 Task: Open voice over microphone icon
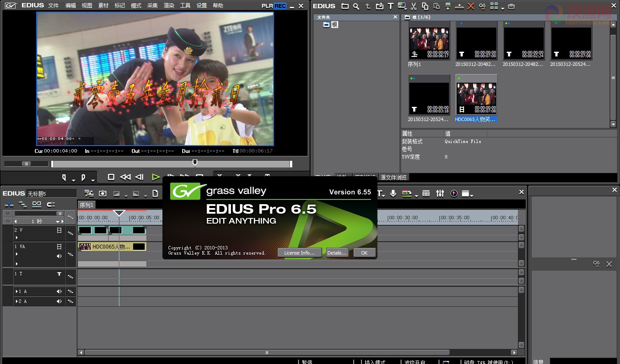(393, 193)
